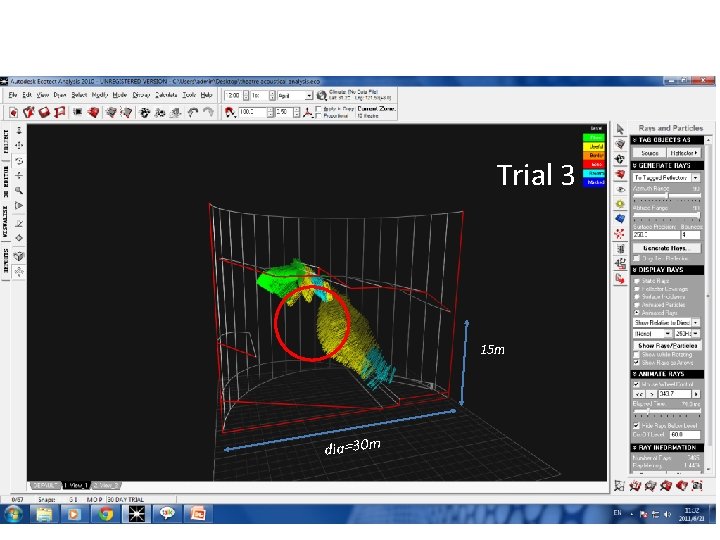Adjust the Altitude Range slider
This screenshot has width=720, height=540.
point(667,215)
